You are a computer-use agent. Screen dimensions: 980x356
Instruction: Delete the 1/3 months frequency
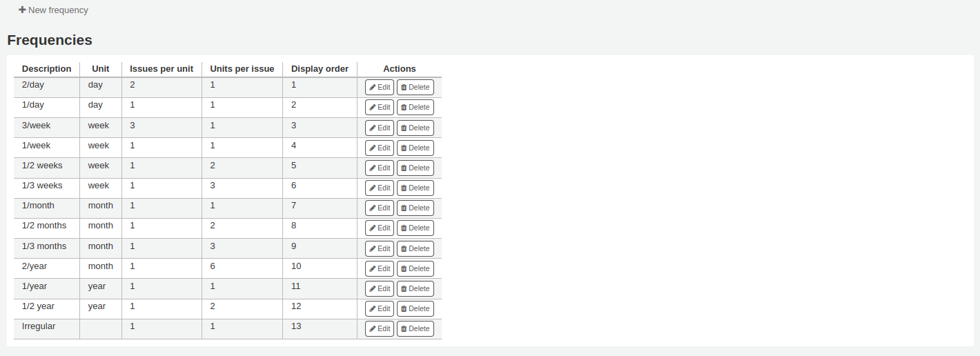click(415, 248)
